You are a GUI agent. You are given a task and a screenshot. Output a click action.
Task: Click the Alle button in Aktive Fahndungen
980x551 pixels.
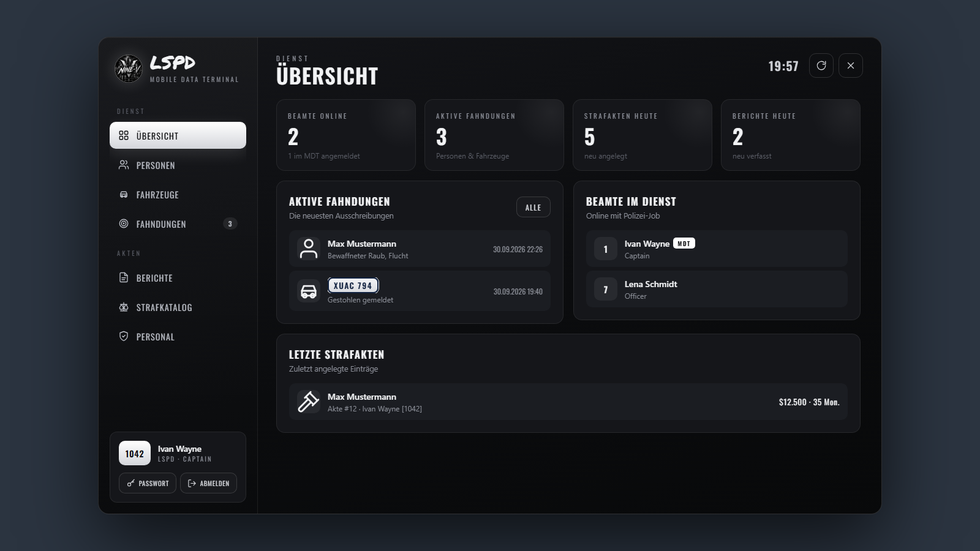tap(533, 207)
